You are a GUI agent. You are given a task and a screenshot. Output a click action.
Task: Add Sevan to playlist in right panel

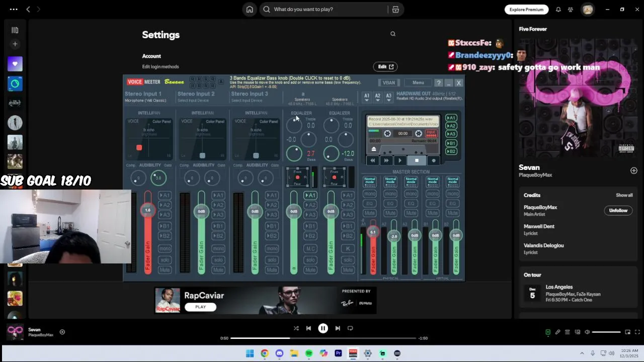[634, 171]
